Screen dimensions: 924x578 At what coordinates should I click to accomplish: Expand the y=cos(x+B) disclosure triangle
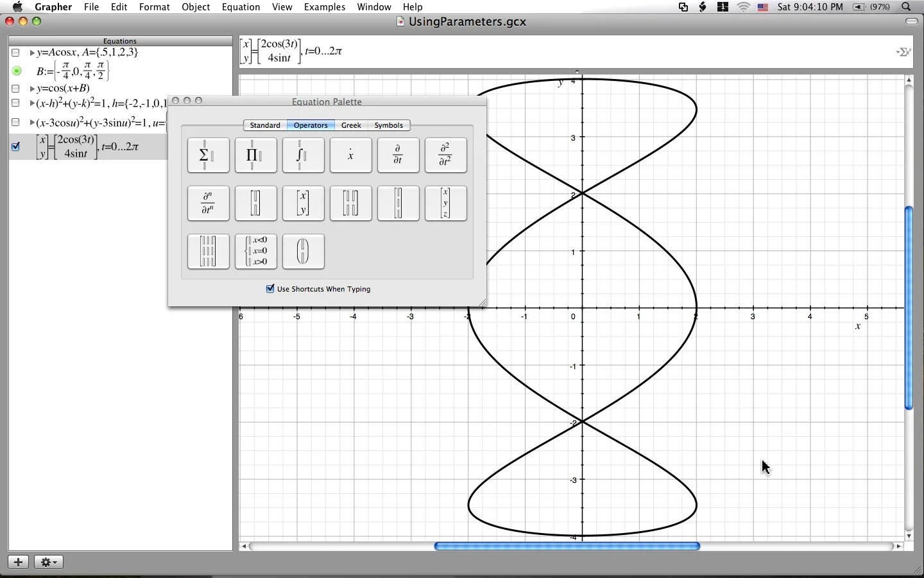click(32, 89)
